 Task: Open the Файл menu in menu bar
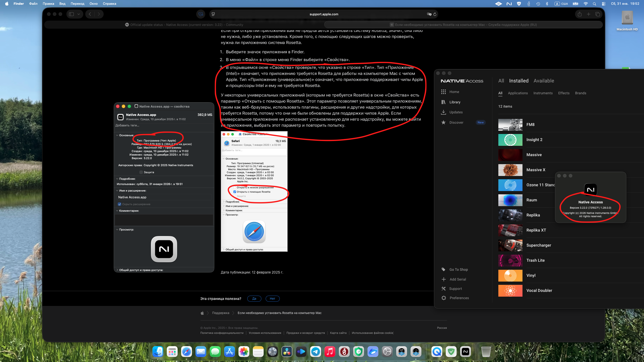pos(33,4)
